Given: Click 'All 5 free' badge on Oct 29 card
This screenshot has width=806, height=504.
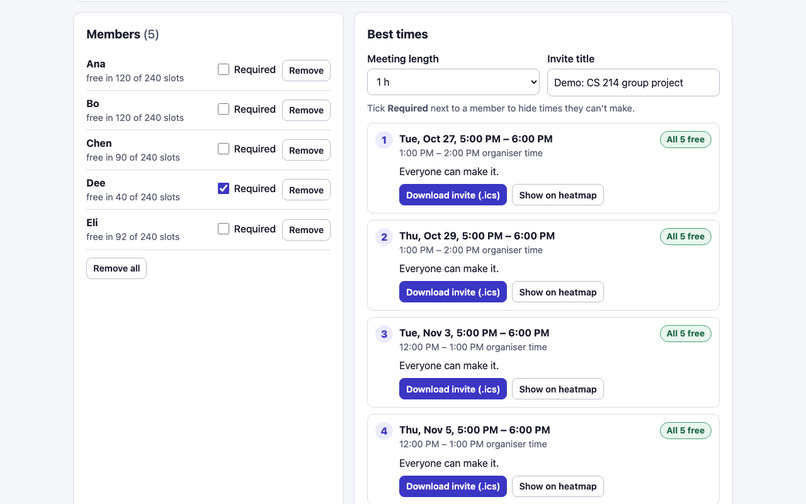Looking at the screenshot, I should pos(685,237).
